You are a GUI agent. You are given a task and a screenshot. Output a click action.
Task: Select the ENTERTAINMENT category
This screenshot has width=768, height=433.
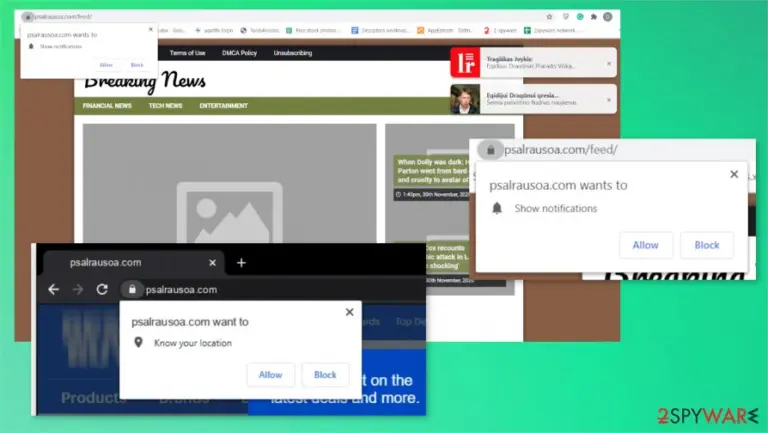click(224, 106)
